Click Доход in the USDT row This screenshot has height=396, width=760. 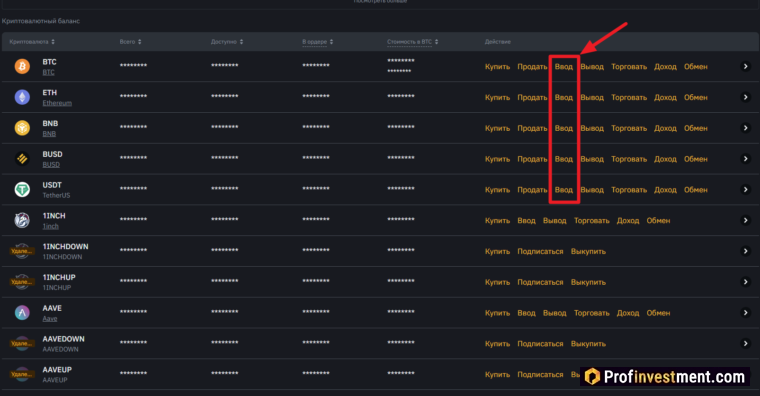click(x=665, y=190)
